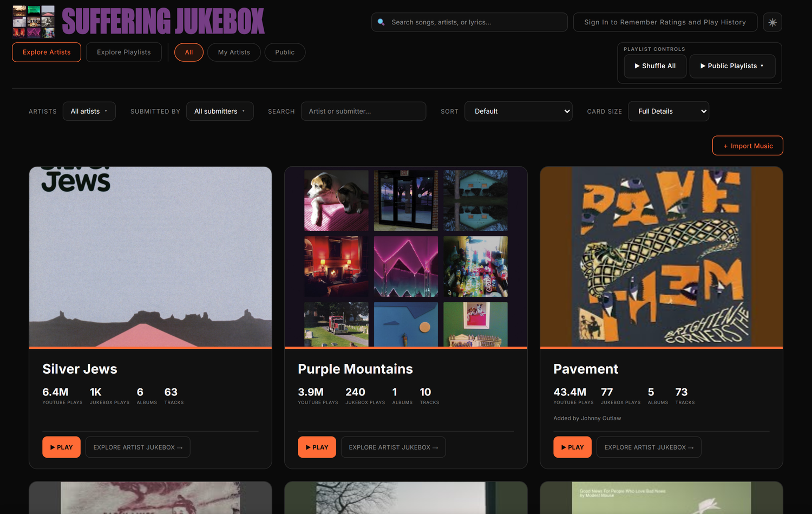Click Pavement 73 tracks stat
The height and width of the screenshot is (514, 812).
685,395
